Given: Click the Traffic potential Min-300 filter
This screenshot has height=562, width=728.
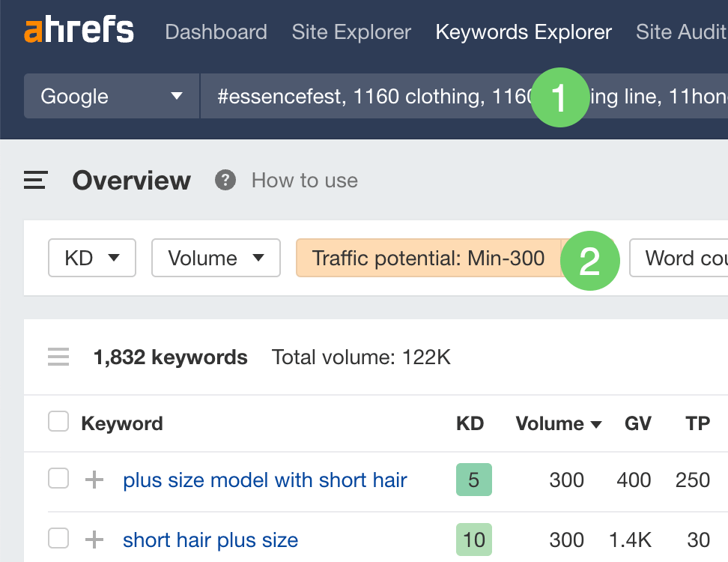Looking at the screenshot, I should click(428, 258).
